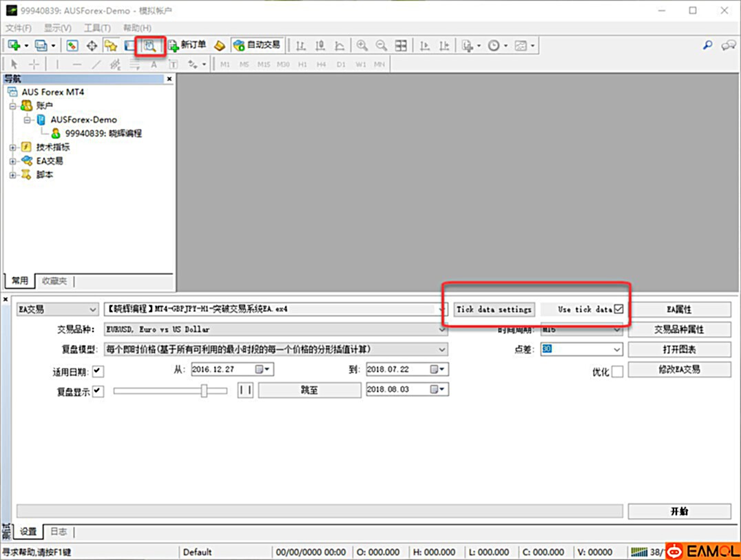Image resolution: width=741 pixels, height=560 pixels.
Task: Select the trendline drawing tool
Action: [x=96, y=64]
